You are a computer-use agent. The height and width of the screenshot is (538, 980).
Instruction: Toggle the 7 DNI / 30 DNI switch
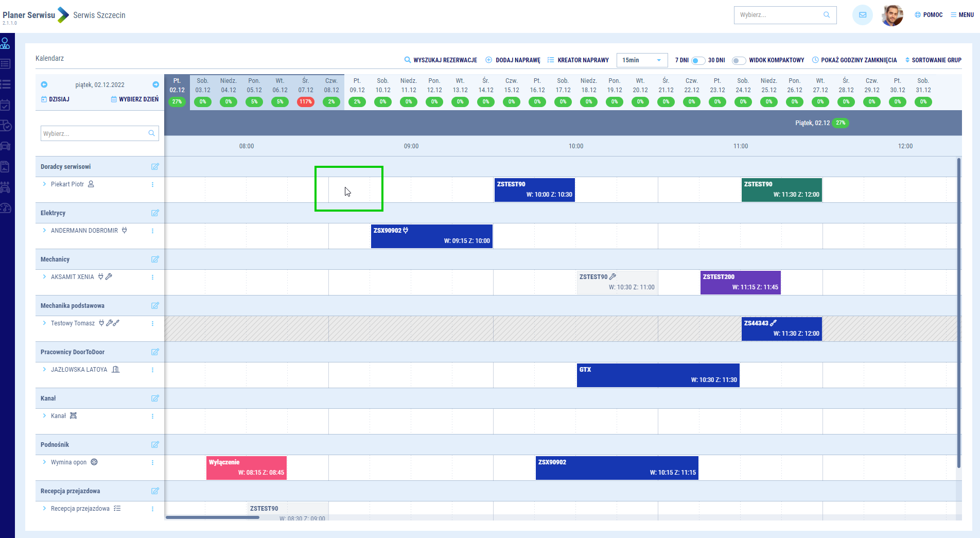pos(697,60)
